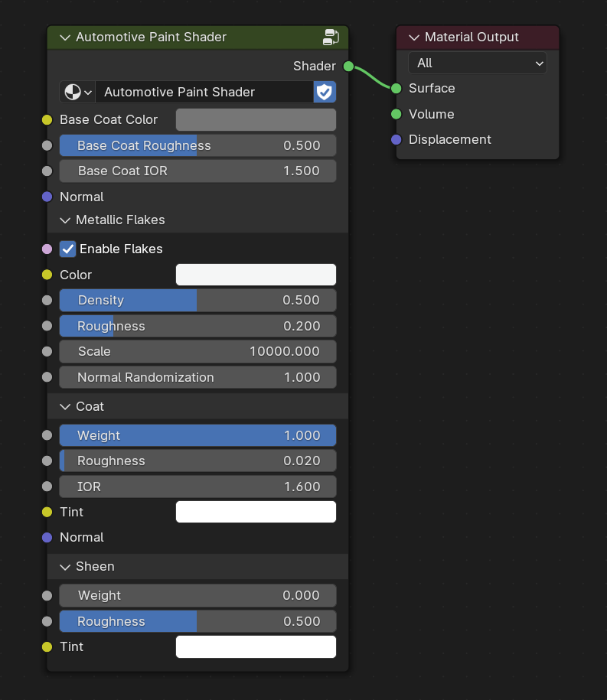Open the Coat Tint color swatch

pyautogui.click(x=256, y=512)
